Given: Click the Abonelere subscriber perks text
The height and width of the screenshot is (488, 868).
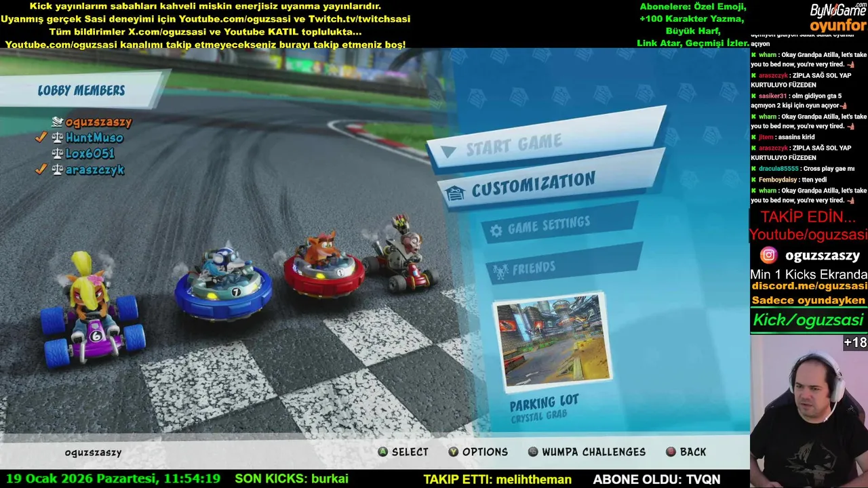Looking at the screenshot, I should point(692,25).
